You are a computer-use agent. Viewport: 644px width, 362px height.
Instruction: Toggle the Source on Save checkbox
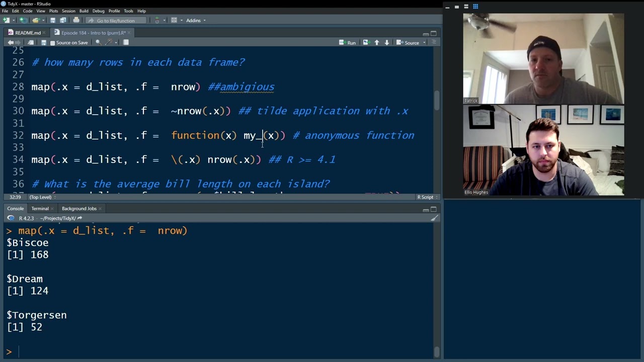(x=52, y=43)
